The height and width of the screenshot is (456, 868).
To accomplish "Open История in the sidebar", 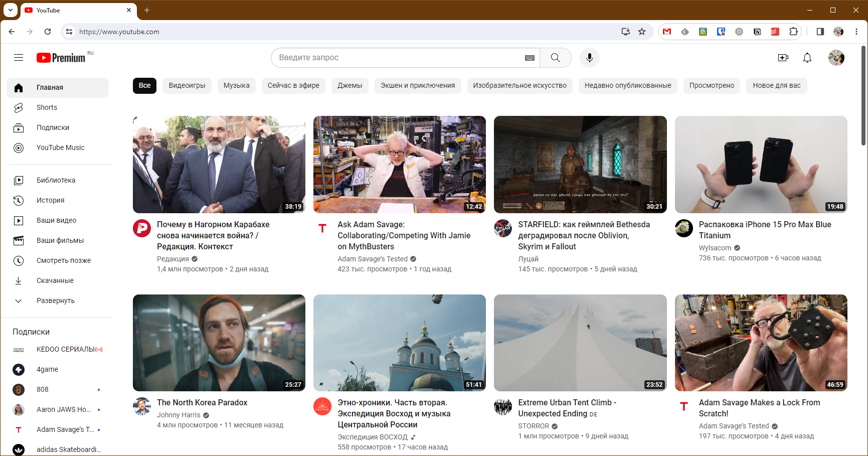I will click(x=58, y=200).
